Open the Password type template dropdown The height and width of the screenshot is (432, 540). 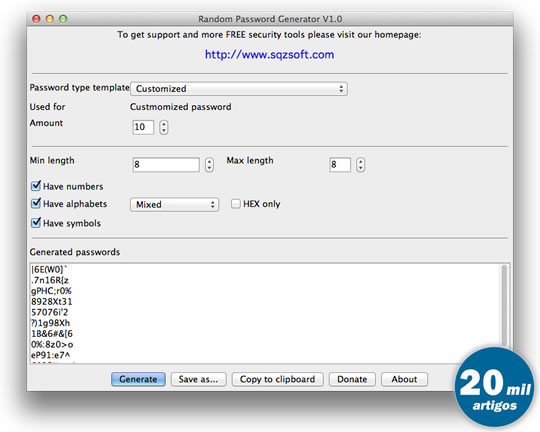[239, 89]
